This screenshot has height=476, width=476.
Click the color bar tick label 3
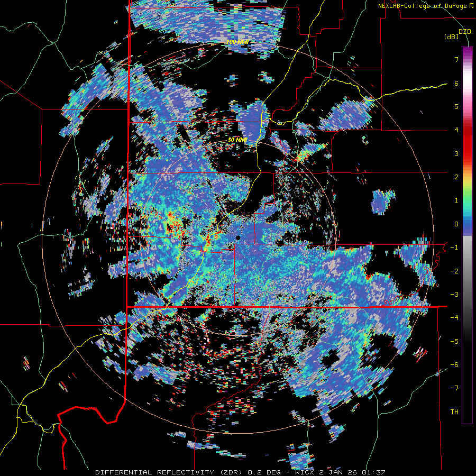456,153
